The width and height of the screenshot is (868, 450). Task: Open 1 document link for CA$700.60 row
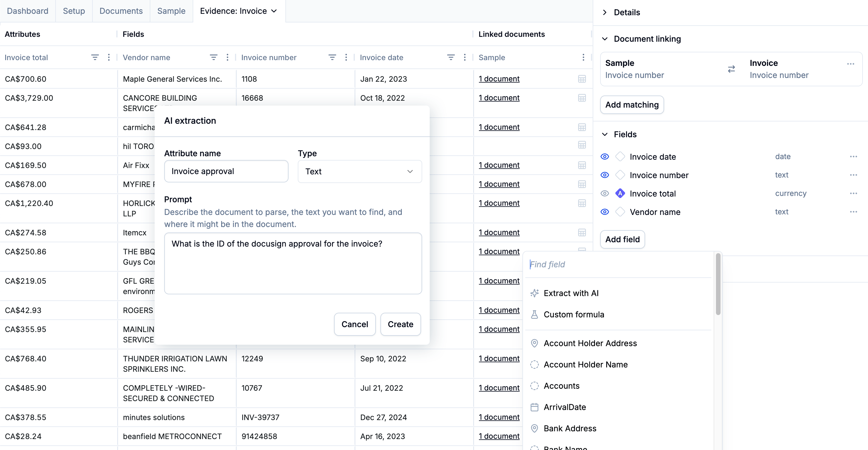[499, 79]
